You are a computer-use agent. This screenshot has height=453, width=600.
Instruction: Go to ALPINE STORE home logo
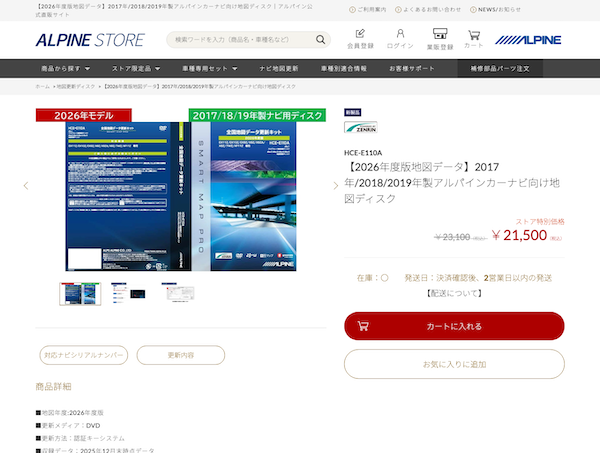point(90,40)
